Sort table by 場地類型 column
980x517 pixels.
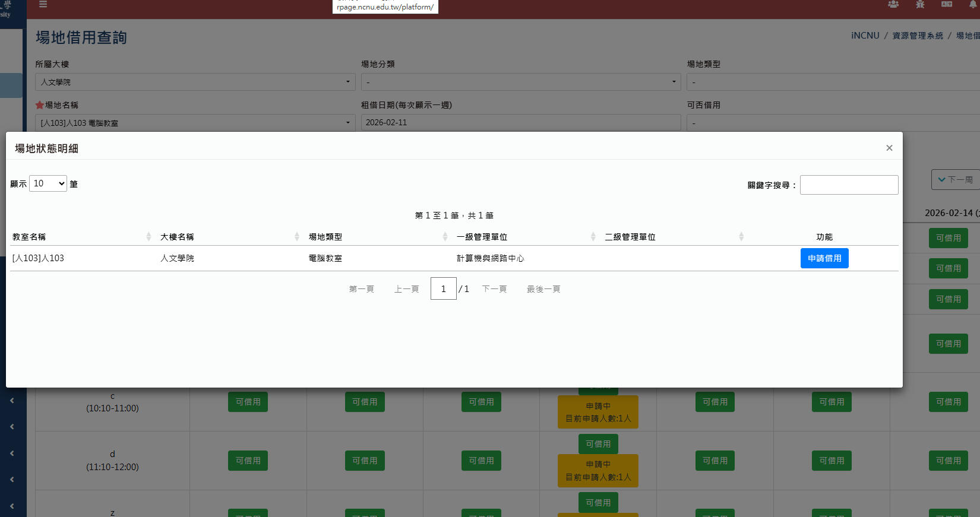(x=378, y=237)
